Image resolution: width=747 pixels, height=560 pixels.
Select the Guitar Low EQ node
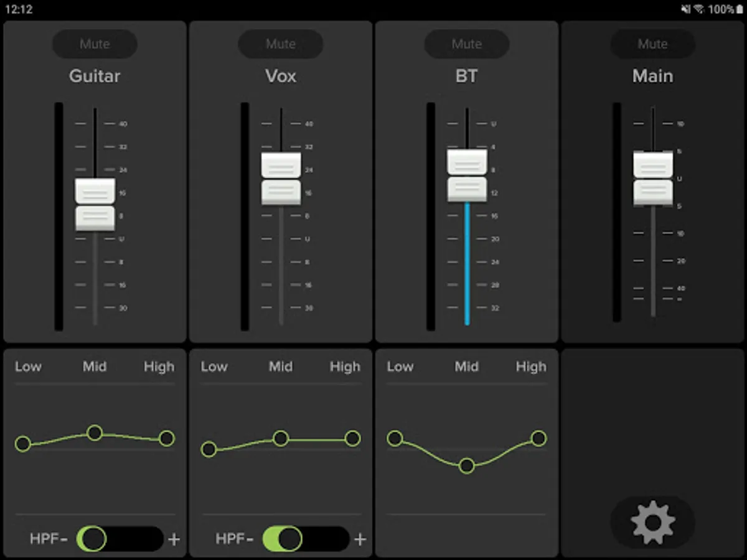23,444
